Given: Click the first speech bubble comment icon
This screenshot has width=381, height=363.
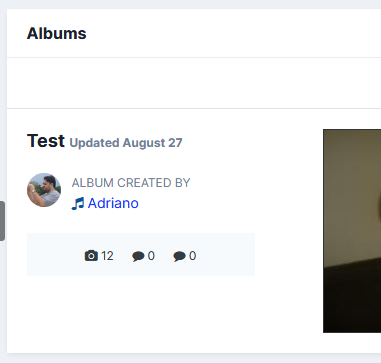Looking at the screenshot, I should 138,256.
